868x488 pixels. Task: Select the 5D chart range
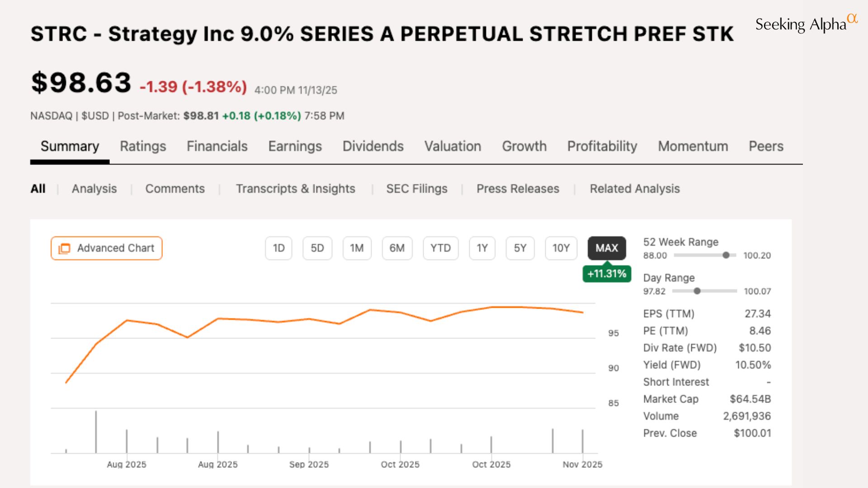pos(317,248)
